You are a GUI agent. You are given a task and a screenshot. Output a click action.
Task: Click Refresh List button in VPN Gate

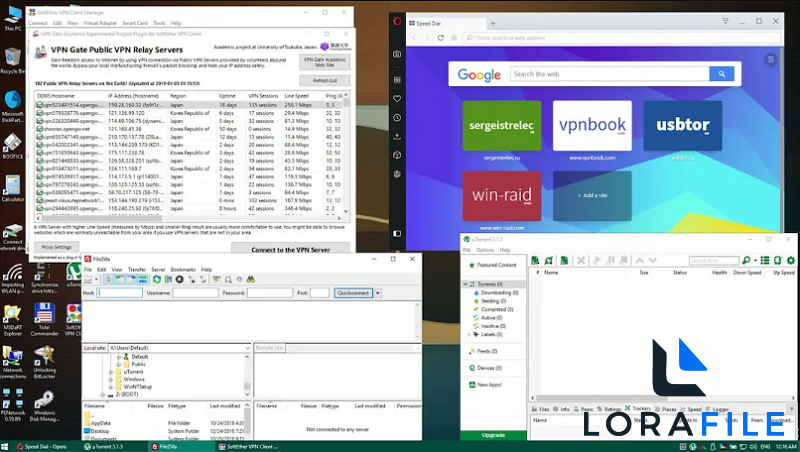tap(325, 81)
